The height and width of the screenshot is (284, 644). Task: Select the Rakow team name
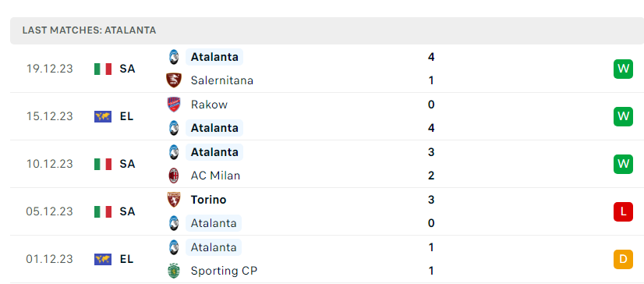pyautogui.click(x=209, y=105)
